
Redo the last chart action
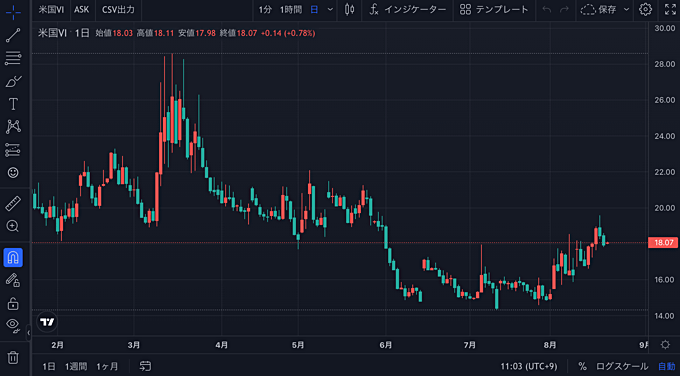564,10
